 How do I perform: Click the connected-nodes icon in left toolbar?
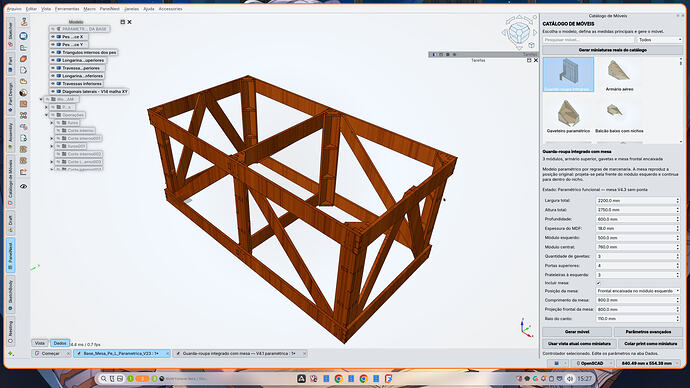pos(24,115)
